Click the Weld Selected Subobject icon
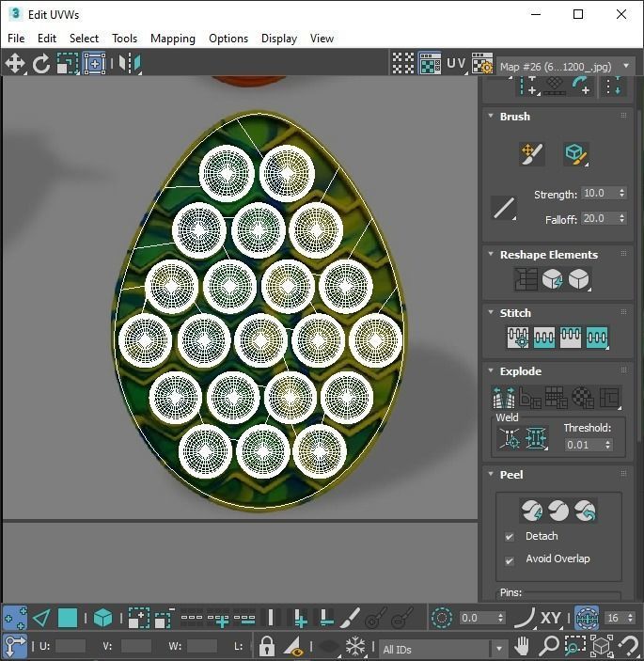The height and width of the screenshot is (661, 644). [x=536, y=438]
